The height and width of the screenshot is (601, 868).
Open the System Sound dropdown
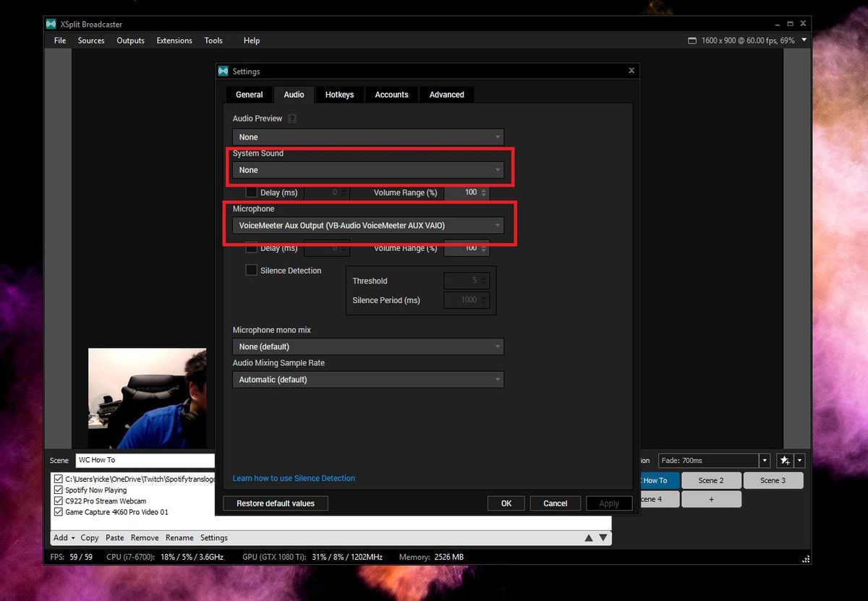368,170
